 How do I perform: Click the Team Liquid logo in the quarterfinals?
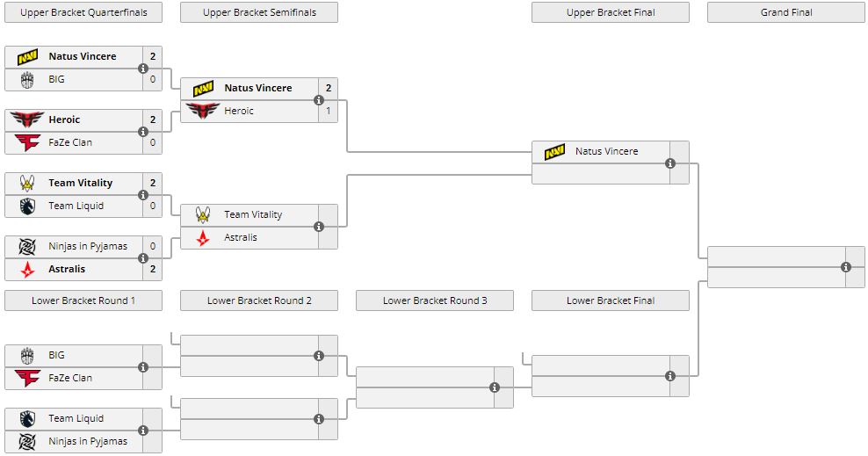[x=27, y=206]
